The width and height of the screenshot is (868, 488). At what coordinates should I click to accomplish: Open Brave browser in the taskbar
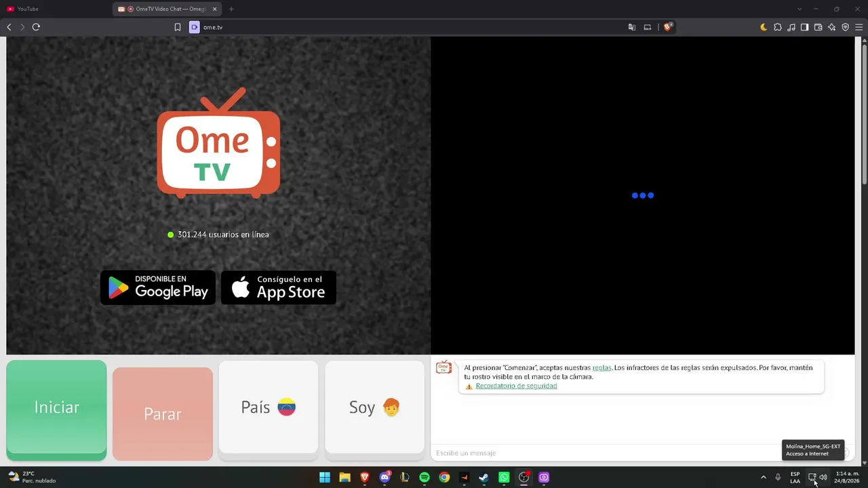pyautogui.click(x=365, y=477)
